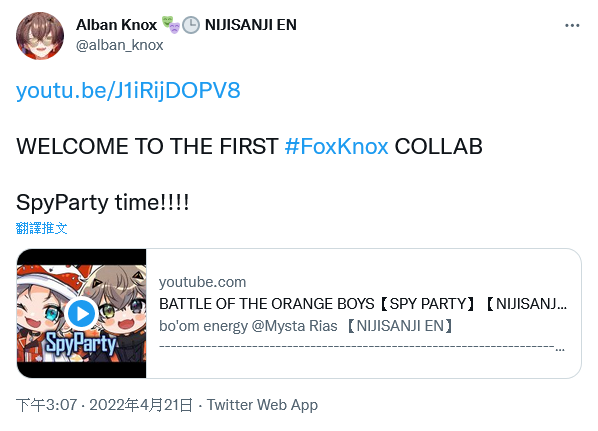
Task: Click Alban Knox's profile avatar
Action: tap(40, 36)
